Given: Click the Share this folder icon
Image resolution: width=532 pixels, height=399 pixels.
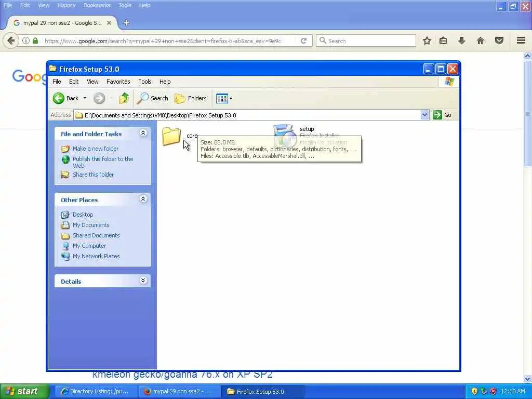Looking at the screenshot, I should point(65,175).
